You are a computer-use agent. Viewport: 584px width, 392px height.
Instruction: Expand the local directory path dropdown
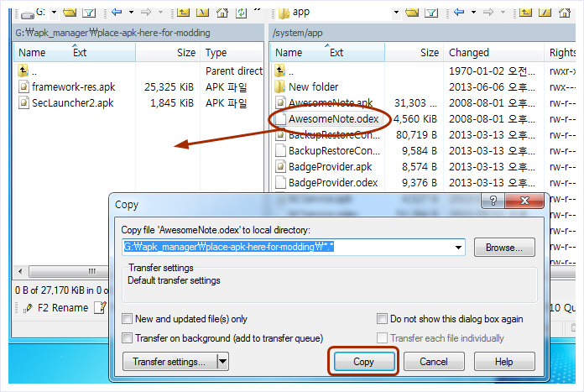pyautogui.click(x=458, y=248)
